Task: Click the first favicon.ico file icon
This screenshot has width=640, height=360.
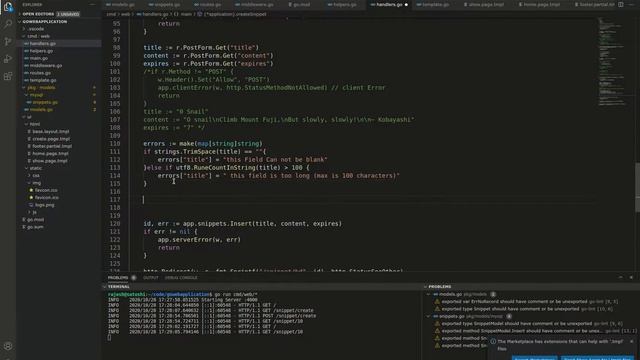Action: point(31,190)
